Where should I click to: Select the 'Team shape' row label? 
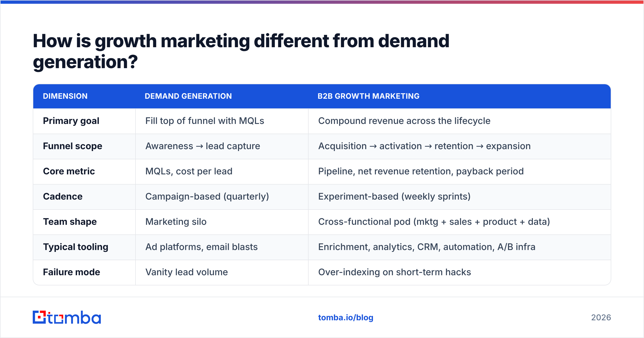(x=70, y=222)
